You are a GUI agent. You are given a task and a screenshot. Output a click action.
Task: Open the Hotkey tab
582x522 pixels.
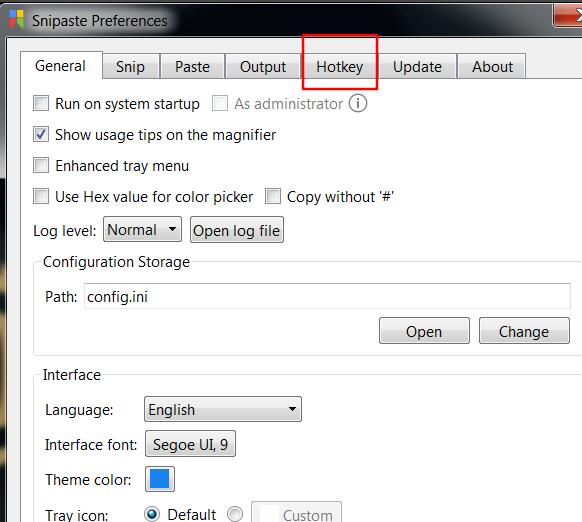340,66
